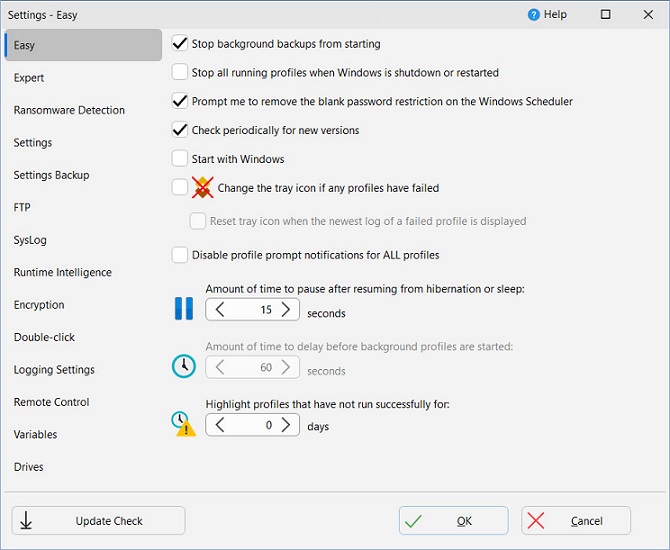Image resolution: width=670 pixels, height=550 pixels.
Task: Click the green checkmark on OK button
Action: point(413,521)
